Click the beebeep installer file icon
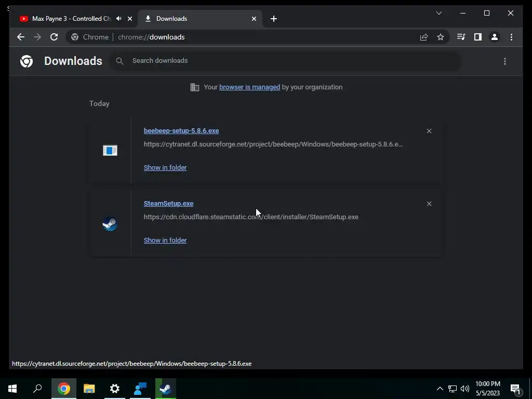This screenshot has height=399, width=532. [x=110, y=150]
